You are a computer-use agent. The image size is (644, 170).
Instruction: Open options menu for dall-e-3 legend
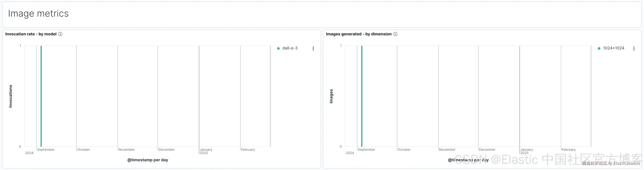coord(313,48)
